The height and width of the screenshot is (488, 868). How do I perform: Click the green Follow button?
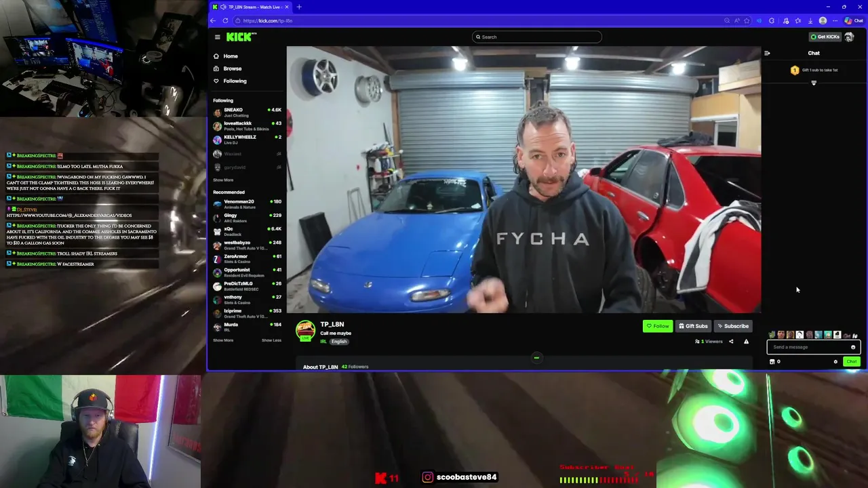658,326
